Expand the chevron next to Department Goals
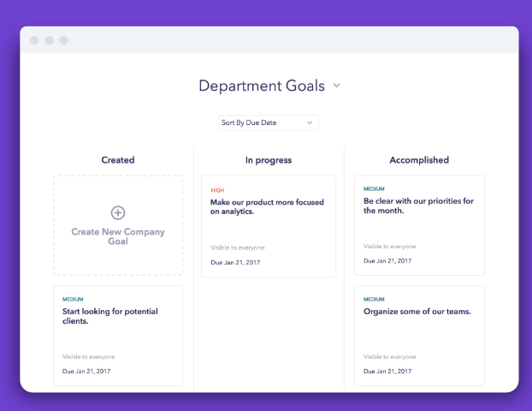 pos(336,86)
